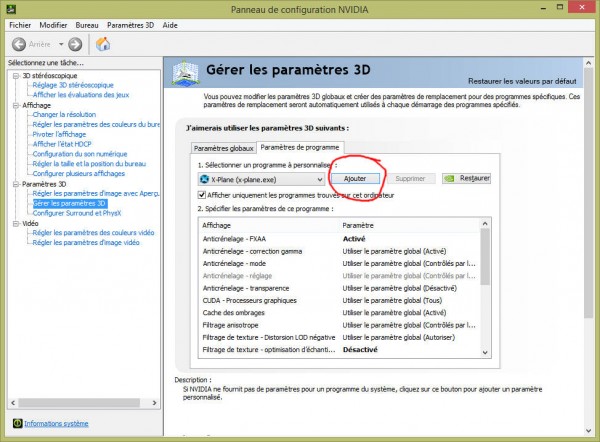The height and width of the screenshot is (442, 600).
Task: Select 'Réglage 3D stéréoscopique' task
Action: tap(73, 85)
